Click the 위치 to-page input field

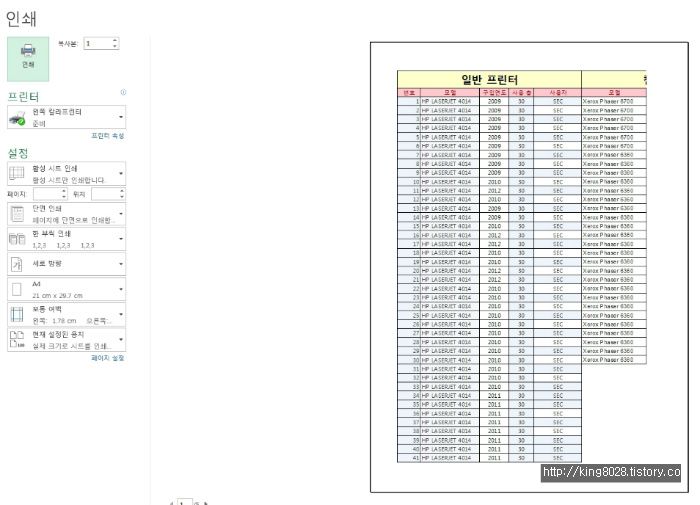coord(105,194)
